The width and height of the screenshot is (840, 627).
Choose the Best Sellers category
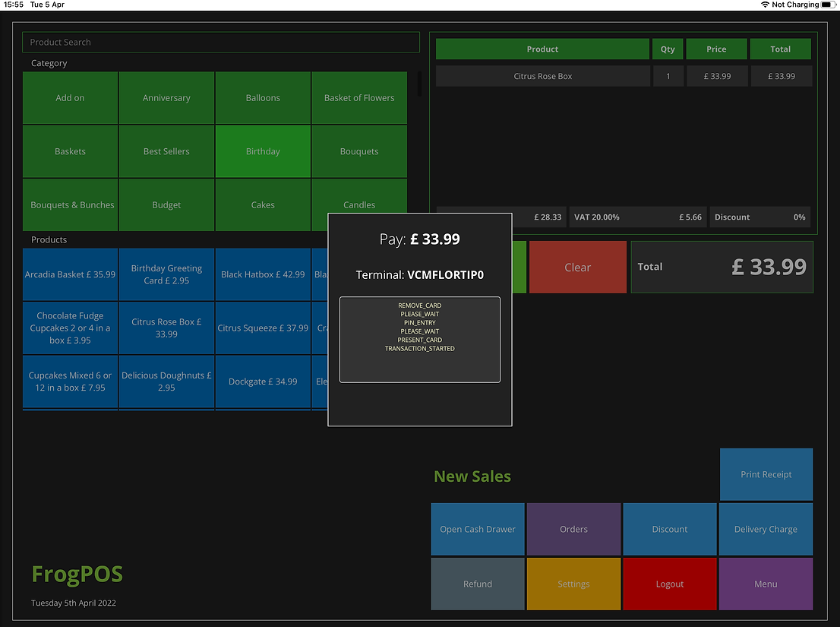tap(166, 151)
